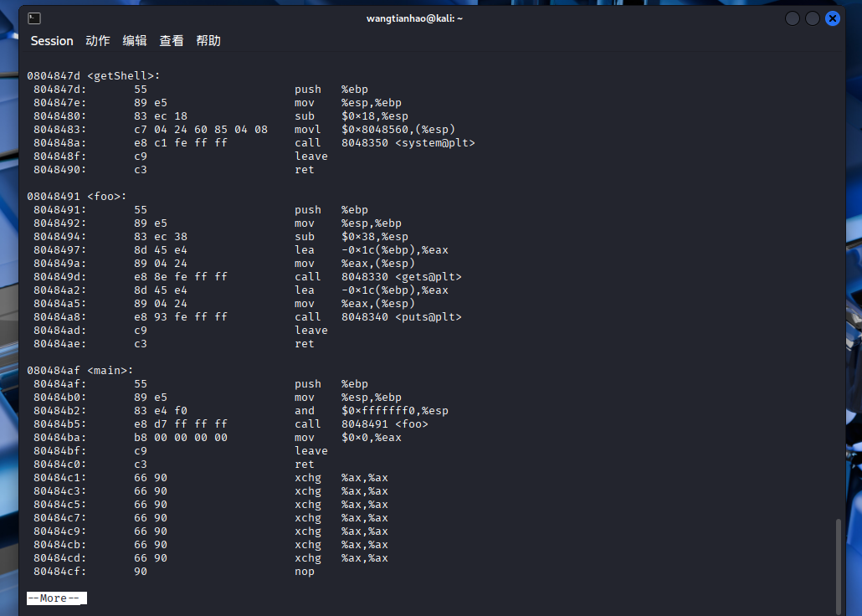Click address 80484a2: in foo
This screenshot has height=616, width=862.
60,290
